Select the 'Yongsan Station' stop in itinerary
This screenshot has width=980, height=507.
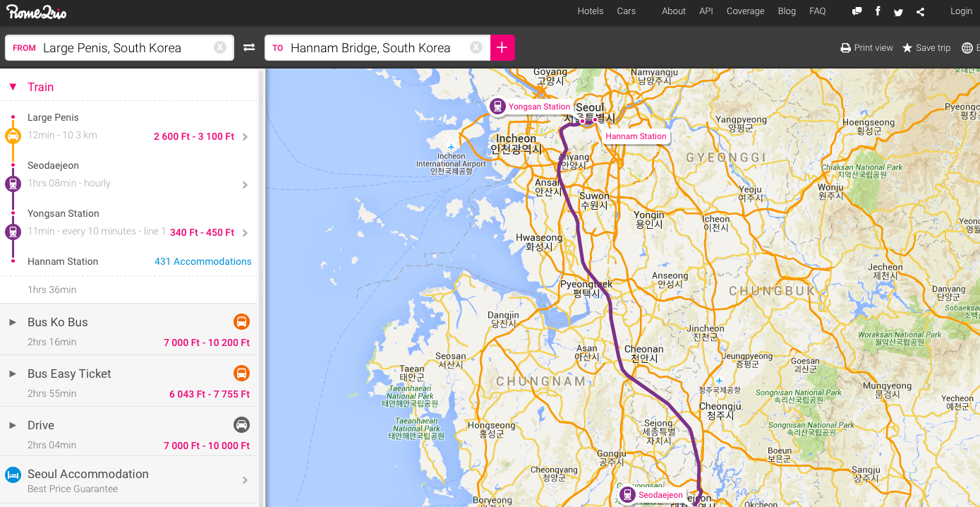[63, 213]
